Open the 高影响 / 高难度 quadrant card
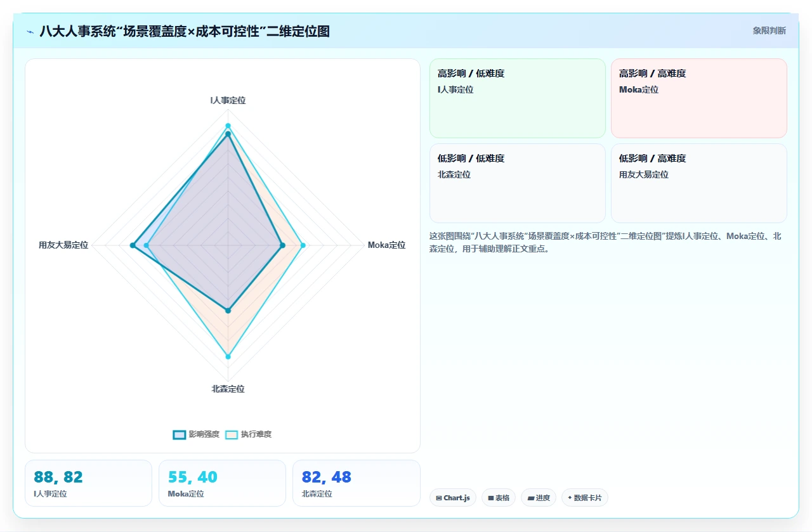 tap(699, 98)
